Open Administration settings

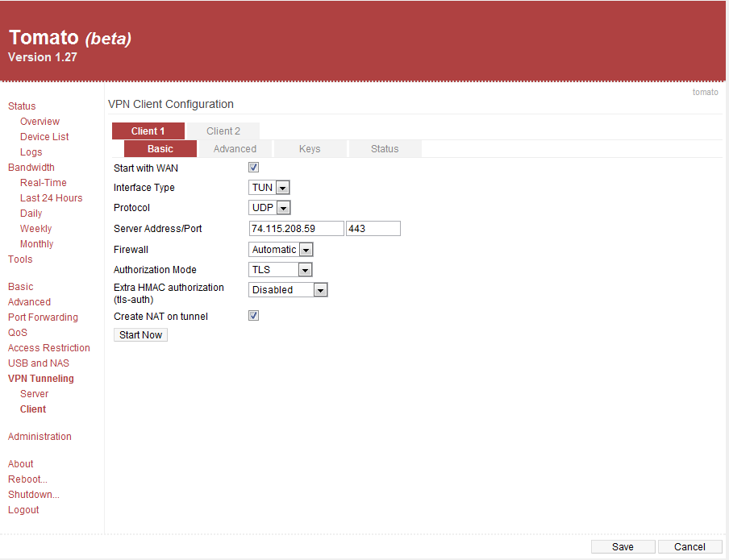[40, 437]
